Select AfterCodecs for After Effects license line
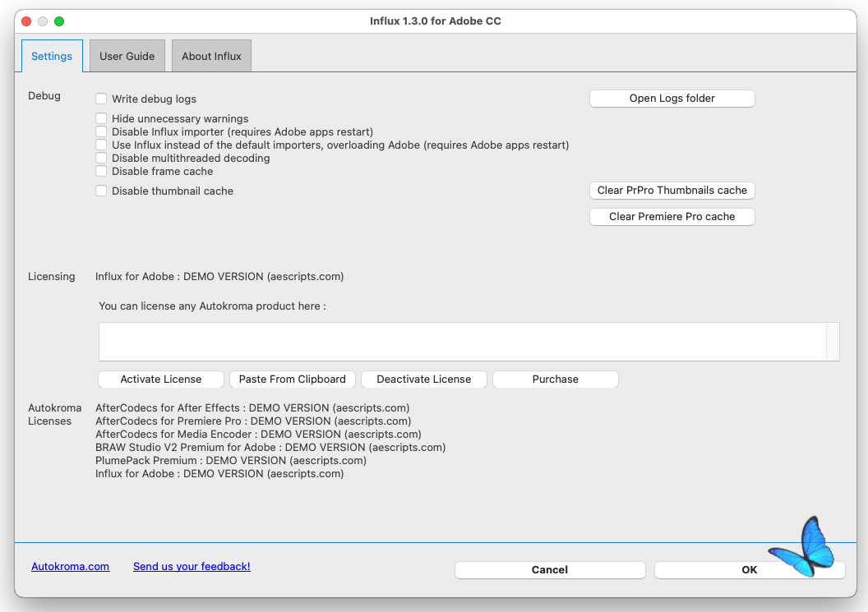The height and width of the screenshot is (612, 868). 252,407
